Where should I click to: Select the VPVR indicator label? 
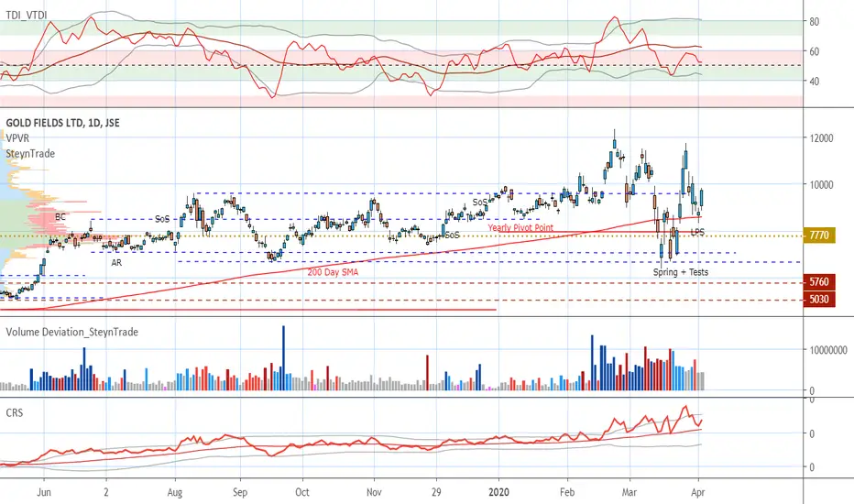coord(17,138)
